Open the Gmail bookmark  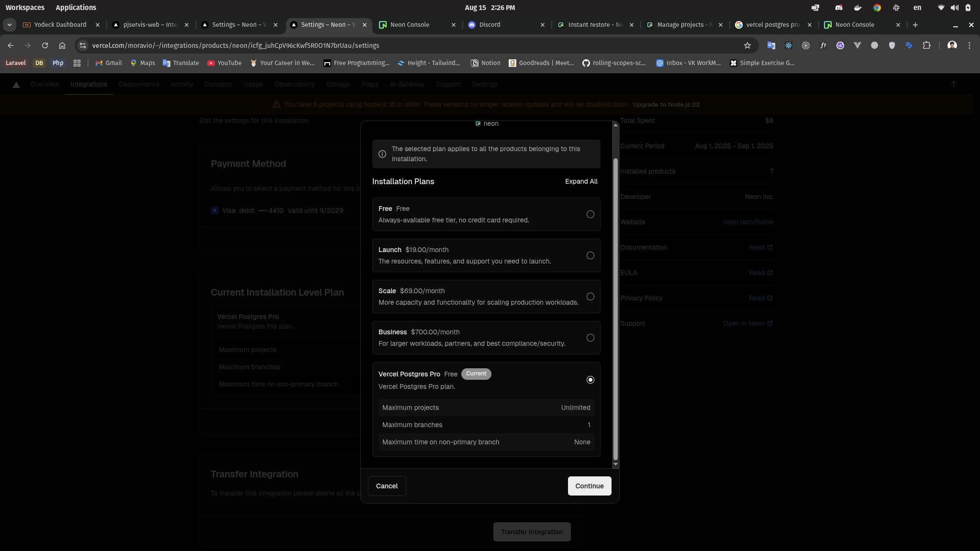tap(109, 63)
